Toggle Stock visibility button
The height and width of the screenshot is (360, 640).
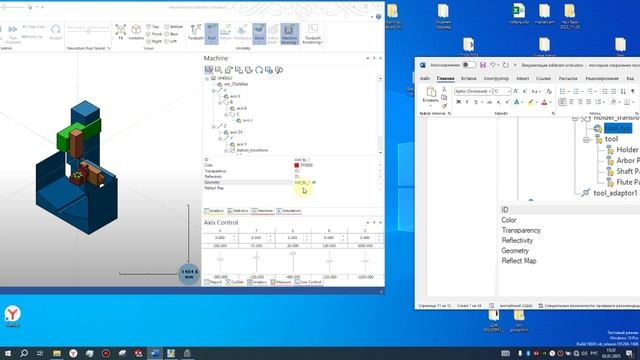259,33
